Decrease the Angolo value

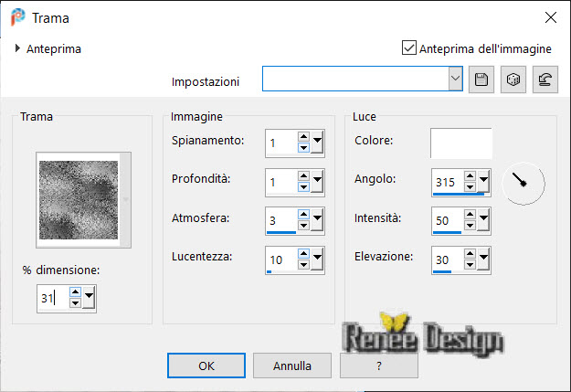pos(470,187)
